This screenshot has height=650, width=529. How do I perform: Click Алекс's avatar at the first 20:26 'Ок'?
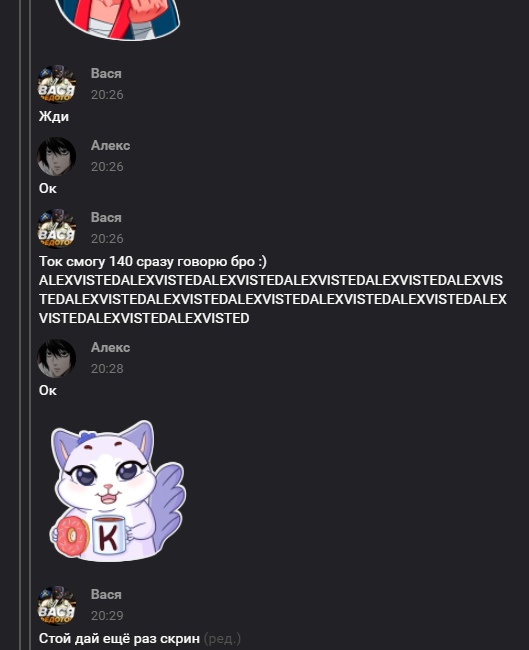coord(56,156)
